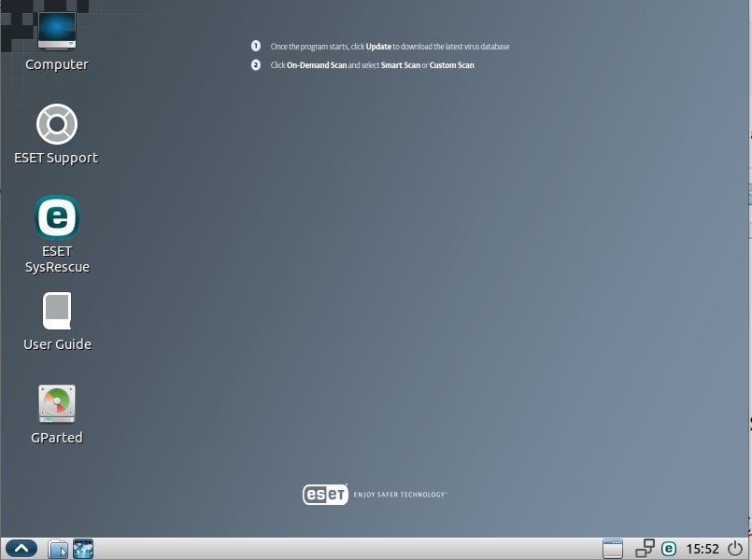Viewport: 752px width, 560px height.
Task: Click the 15:52 clock
Action: pyautogui.click(x=702, y=549)
